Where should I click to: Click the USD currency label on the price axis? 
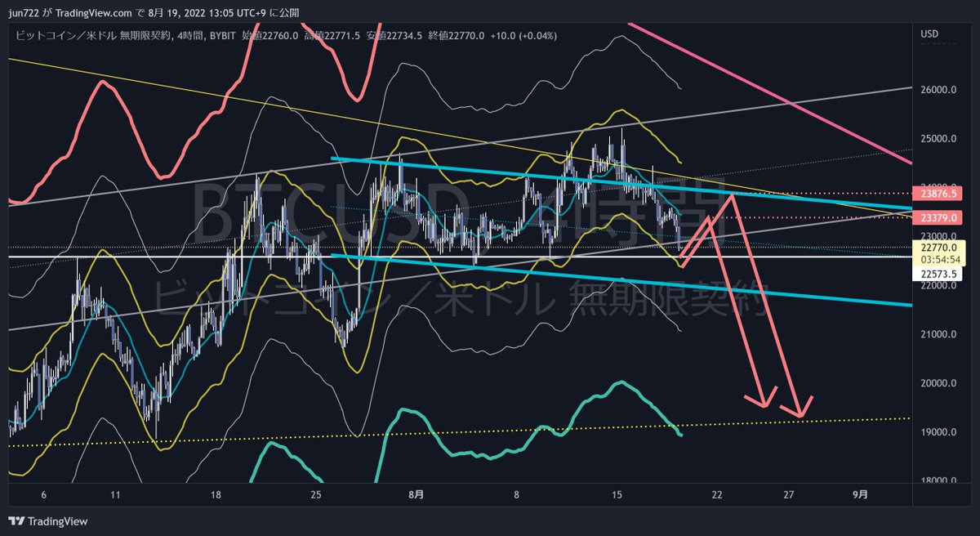coord(929,34)
